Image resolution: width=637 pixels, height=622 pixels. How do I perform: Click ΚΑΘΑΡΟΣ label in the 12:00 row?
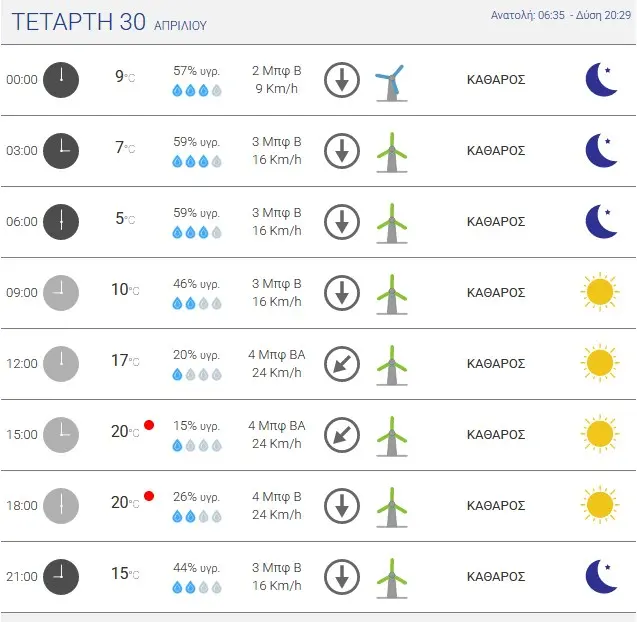coord(496,364)
